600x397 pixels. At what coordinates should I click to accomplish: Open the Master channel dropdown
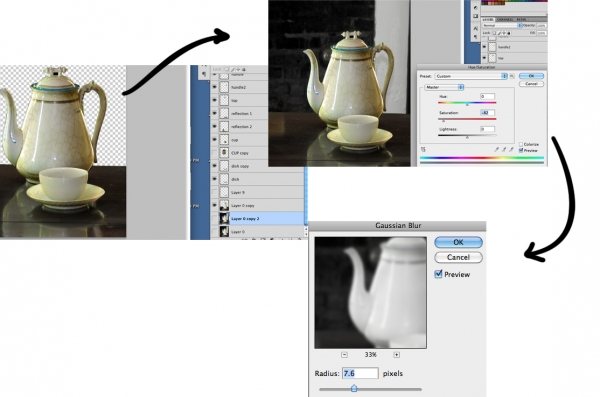(444, 87)
